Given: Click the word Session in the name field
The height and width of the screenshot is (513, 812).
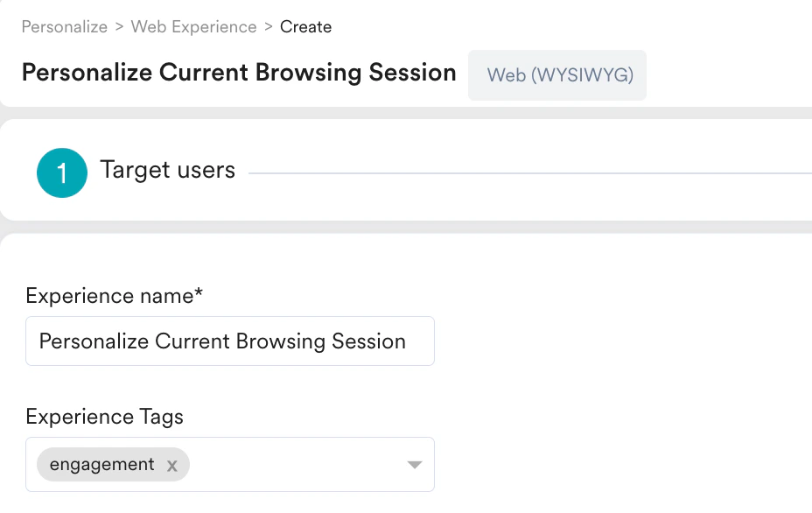Looking at the screenshot, I should (368, 341).
